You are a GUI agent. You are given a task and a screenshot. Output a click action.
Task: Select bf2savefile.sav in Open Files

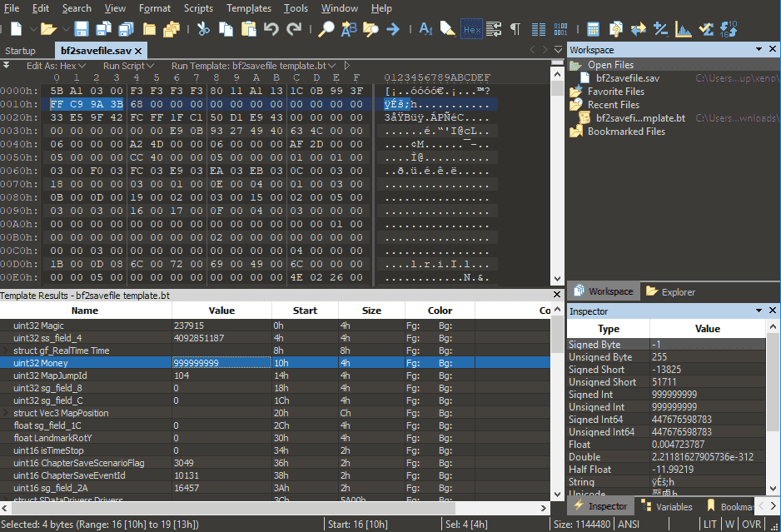pyautogui.click(x=628, y=78)
